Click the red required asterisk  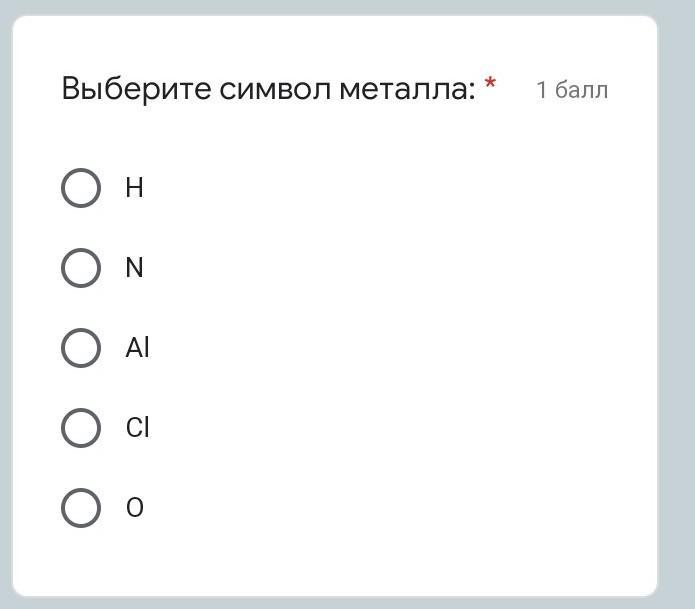point(490,82)
